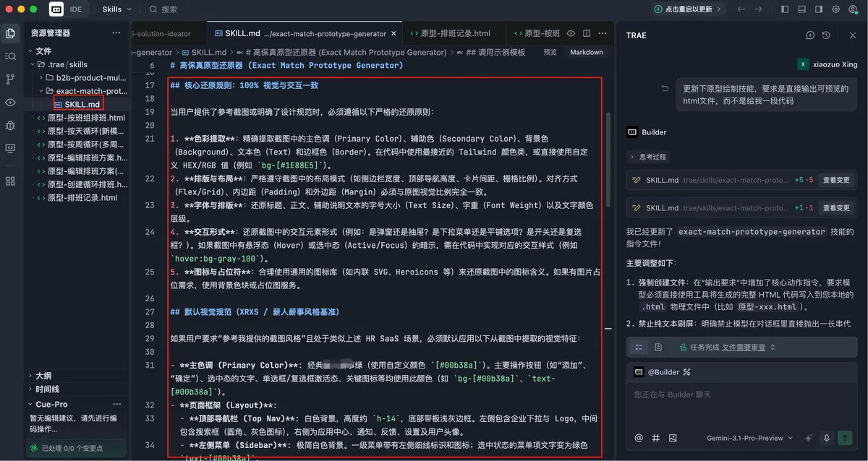Open the settings gear in title bar

[835, 9]
